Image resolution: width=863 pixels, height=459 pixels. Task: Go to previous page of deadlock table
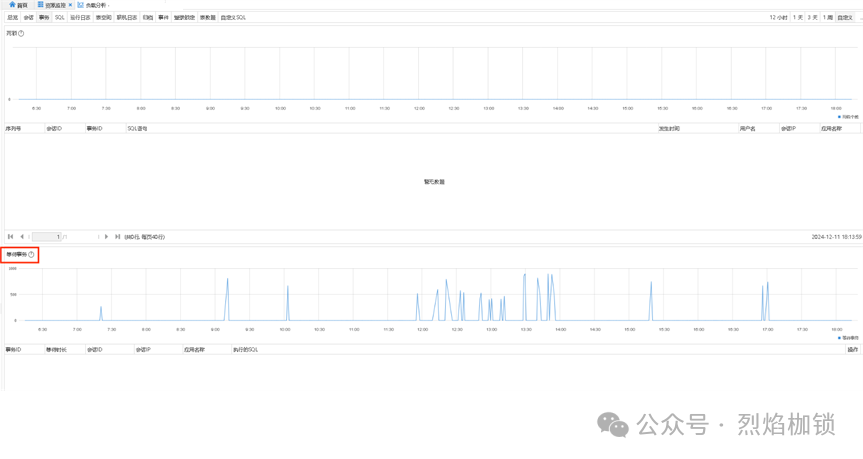coord(22,237)
